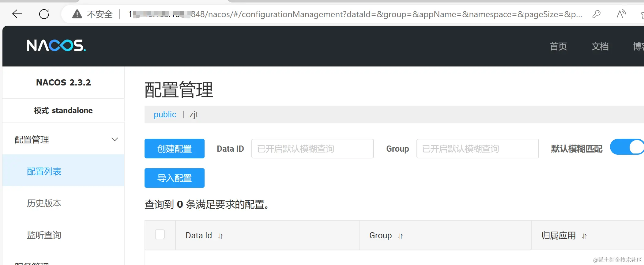Go to 首页 in top navigation
Image resolution: width=644 pixels, height=265 pixels.
click(x=558, y=46)
